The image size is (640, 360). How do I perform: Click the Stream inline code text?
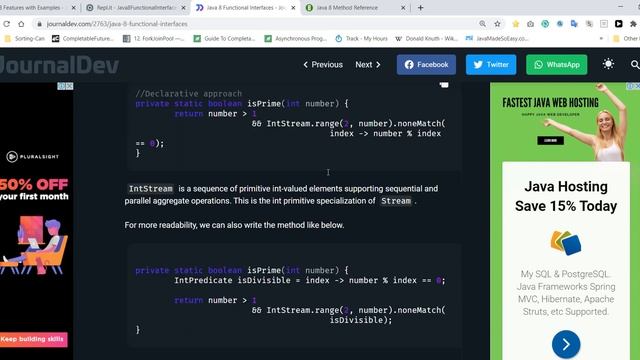point(396,201)
